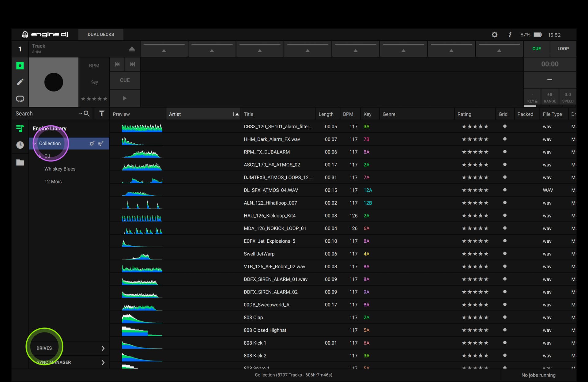
Task: Open the playlist library sidebar icon
Action: pos(20,128)
